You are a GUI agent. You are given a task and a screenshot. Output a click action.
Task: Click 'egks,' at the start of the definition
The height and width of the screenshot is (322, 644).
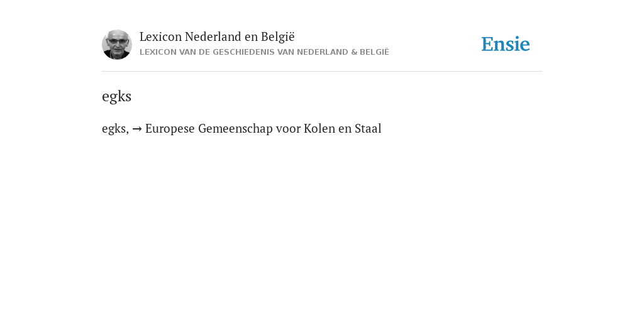pyautogui.click(x=116, y=130)
